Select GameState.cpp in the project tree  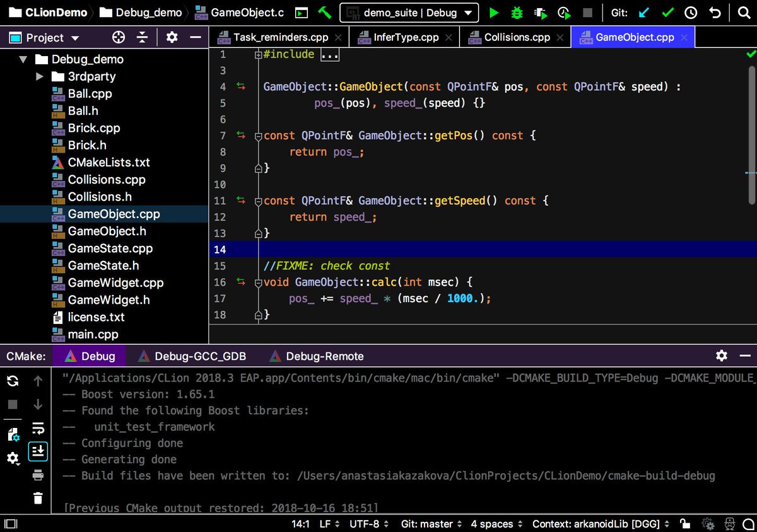tap(110, 248)
